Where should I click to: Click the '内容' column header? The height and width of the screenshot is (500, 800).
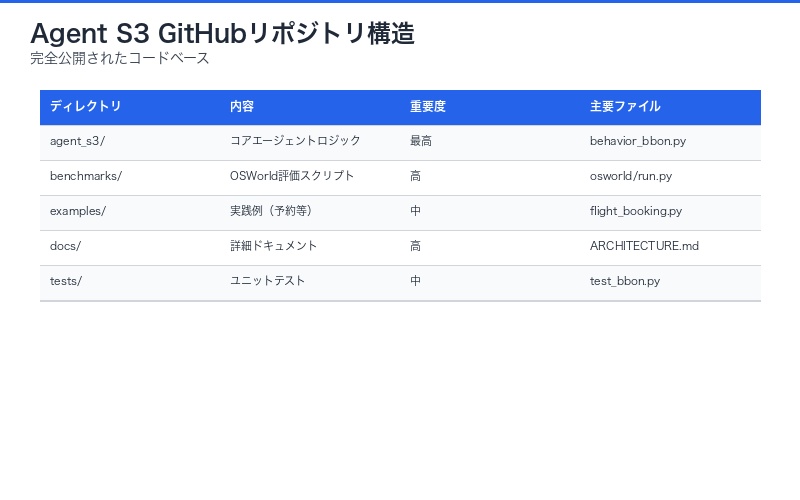(242, 106)
